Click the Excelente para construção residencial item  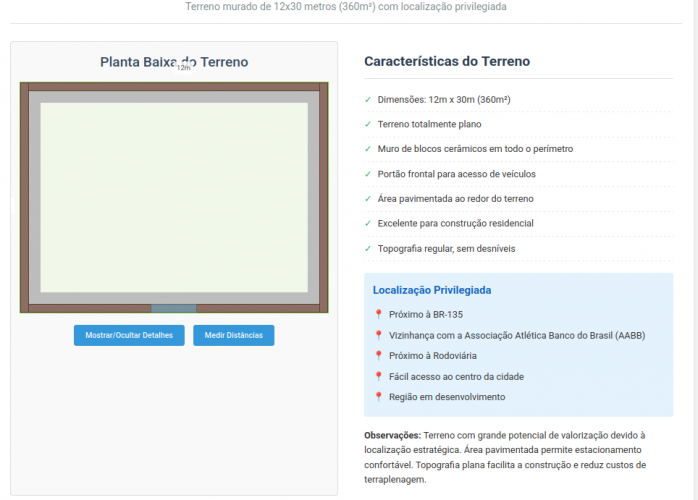click(455, 223)
